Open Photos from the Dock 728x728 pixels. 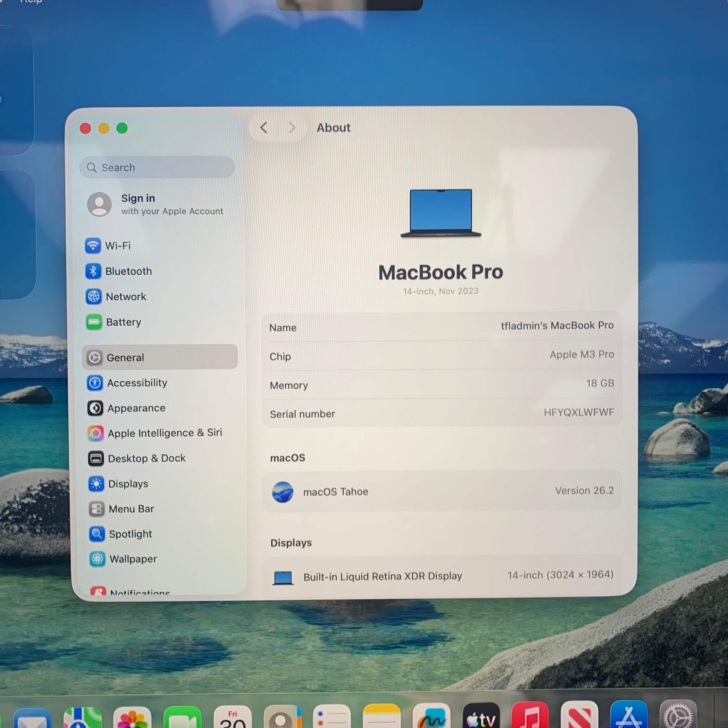click(x=132, y=718)
